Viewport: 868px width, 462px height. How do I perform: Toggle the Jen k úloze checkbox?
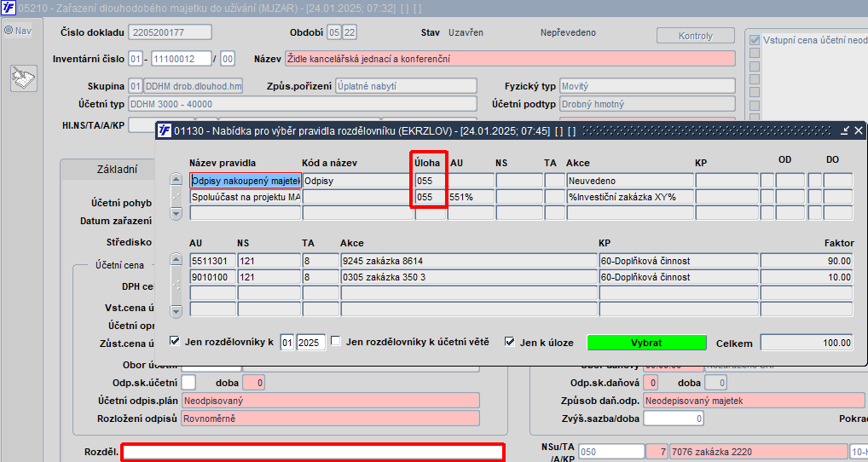point(510,342)
